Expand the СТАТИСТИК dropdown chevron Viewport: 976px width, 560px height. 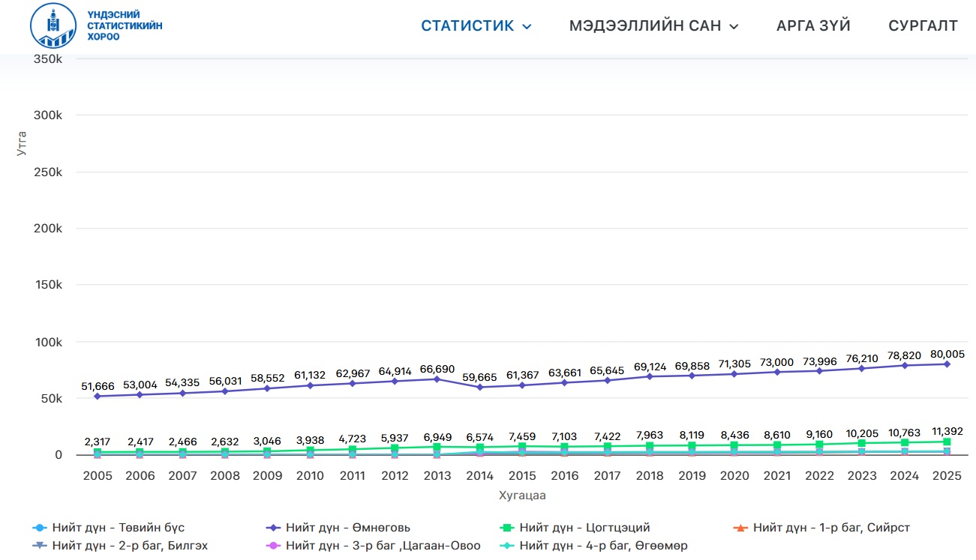[x=527, y=26]
